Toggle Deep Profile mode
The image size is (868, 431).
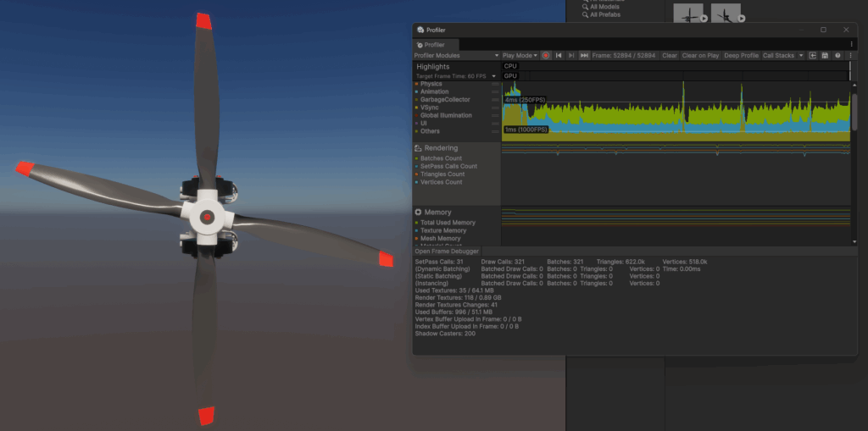pyautogui.click(x=741, y=56)
